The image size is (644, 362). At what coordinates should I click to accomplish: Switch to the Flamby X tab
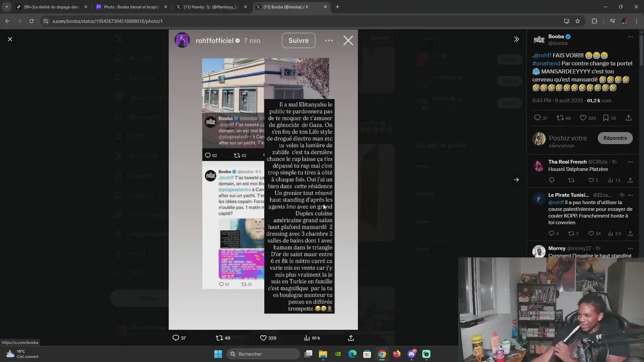tap(210, 7)
